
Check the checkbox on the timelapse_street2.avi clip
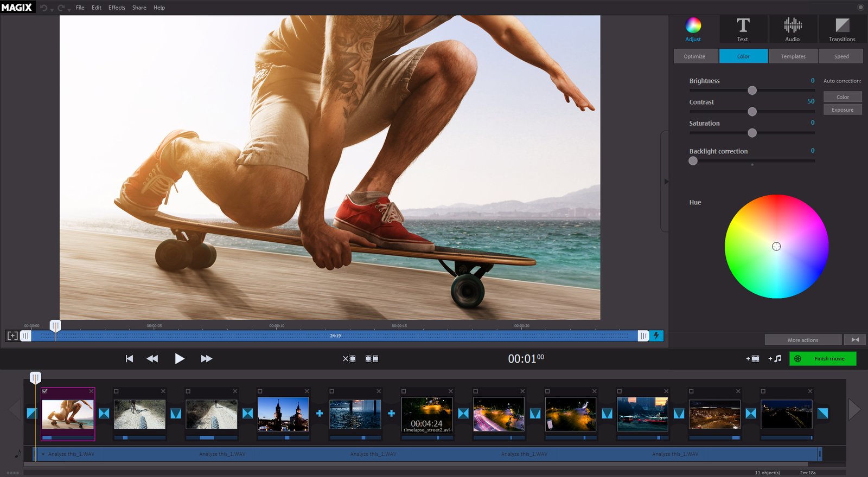(x=404, y=391)
